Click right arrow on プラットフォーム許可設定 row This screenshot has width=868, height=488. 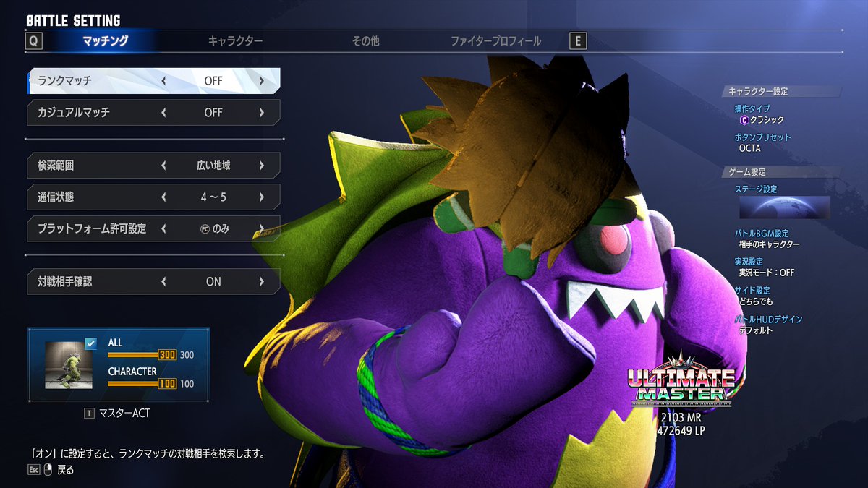[x=262, y=228]
